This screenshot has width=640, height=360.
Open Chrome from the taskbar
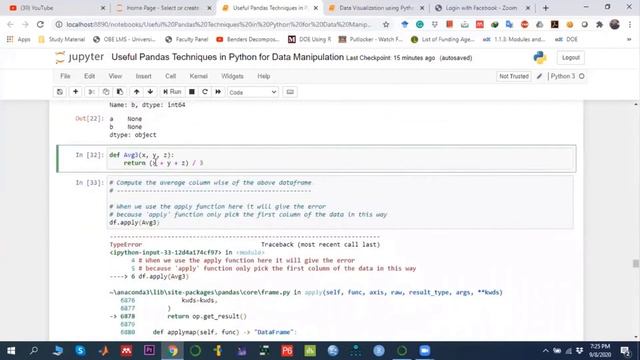(172, 351)
